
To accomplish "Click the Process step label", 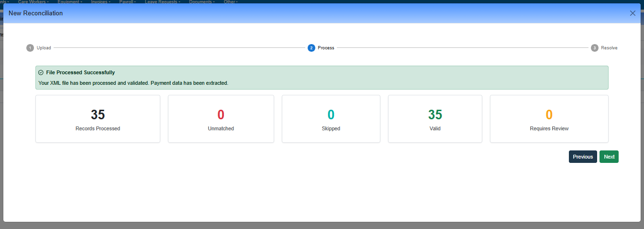I will (326, 48).
